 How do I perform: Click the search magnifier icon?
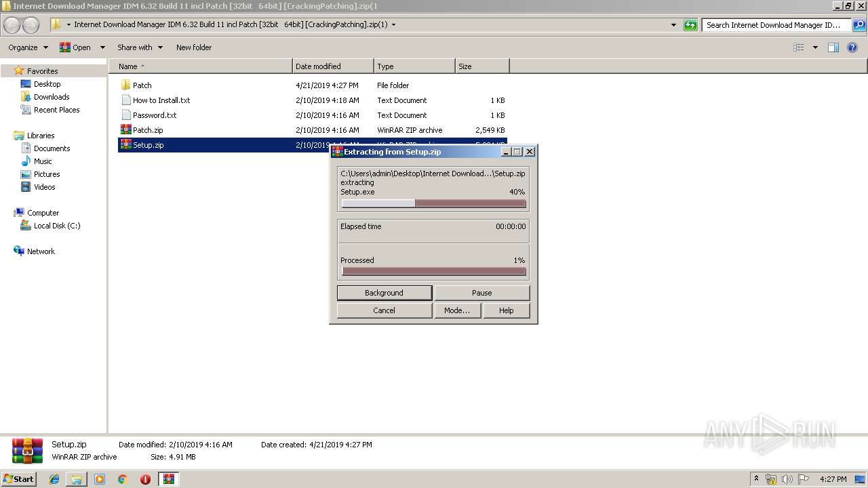click(x=859, y=25)
